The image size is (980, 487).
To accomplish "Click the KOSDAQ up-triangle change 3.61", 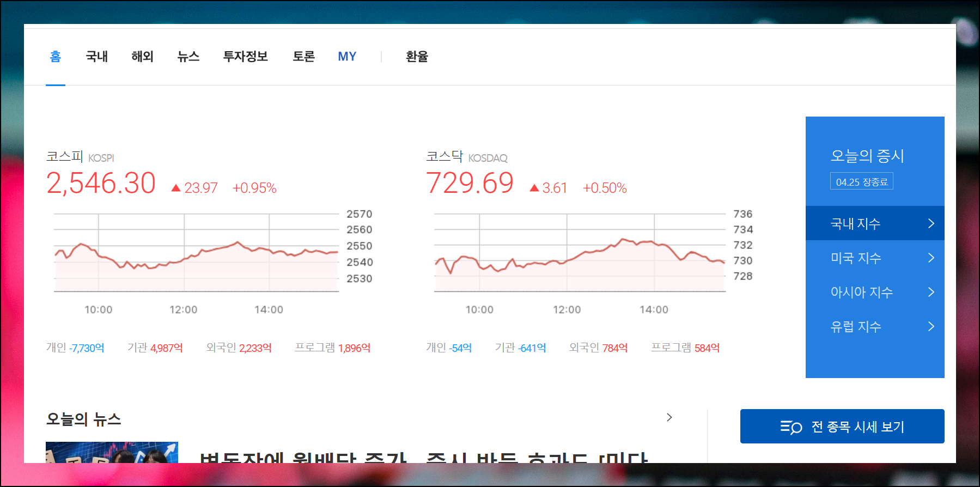I will click(549, 188).
